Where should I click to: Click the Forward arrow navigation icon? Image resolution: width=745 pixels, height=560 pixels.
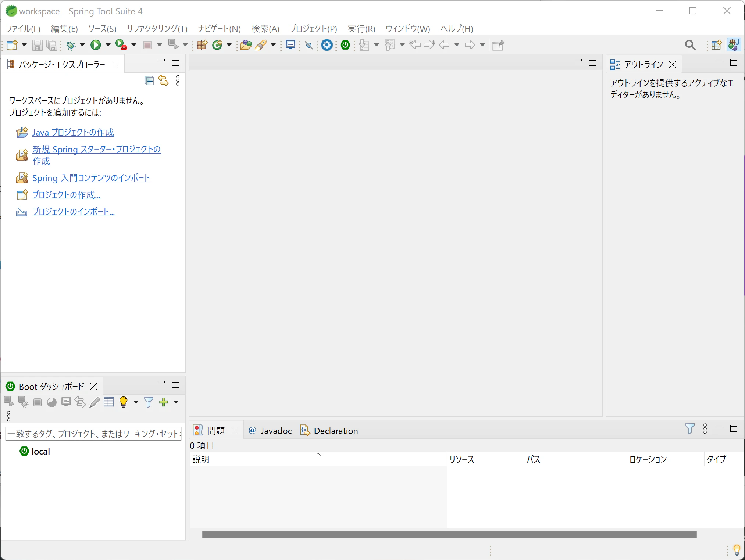pyautogui.click(x=470, y=45)
